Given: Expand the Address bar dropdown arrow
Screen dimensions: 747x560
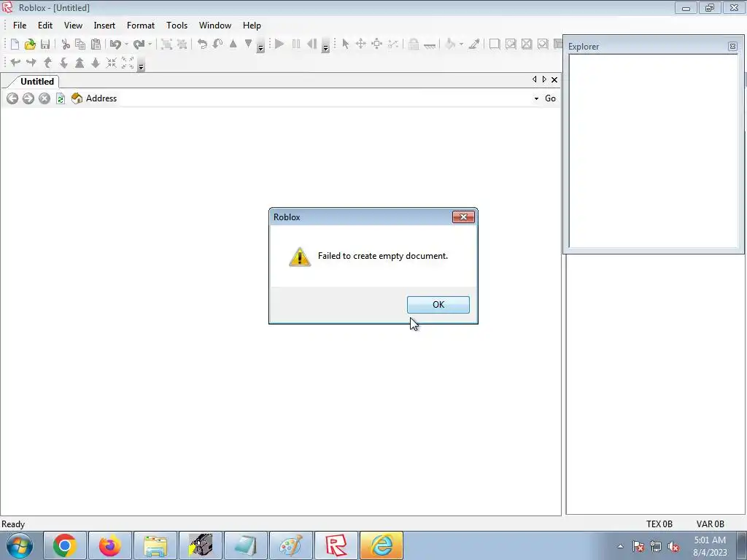Looking at the screenshot, I should coord(536,98).
